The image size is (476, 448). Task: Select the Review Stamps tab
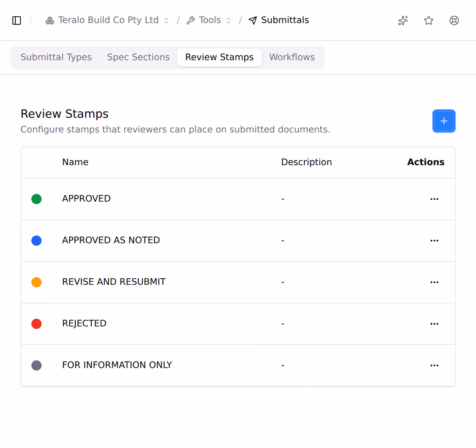(219, 57)
